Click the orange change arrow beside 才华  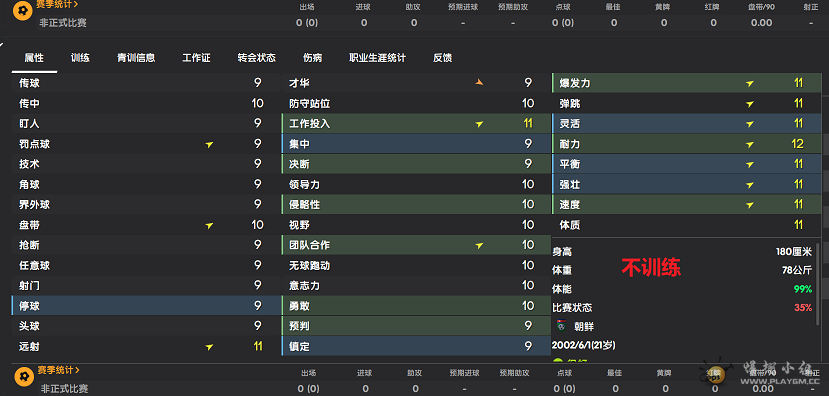coord(479,82)
